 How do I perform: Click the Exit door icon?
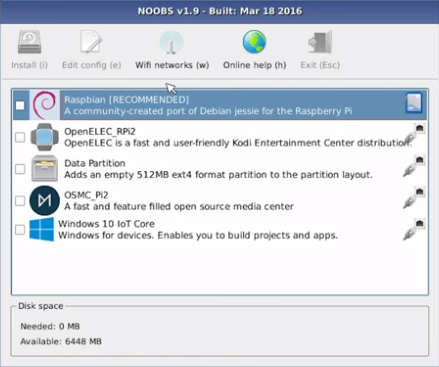[320, 42]
